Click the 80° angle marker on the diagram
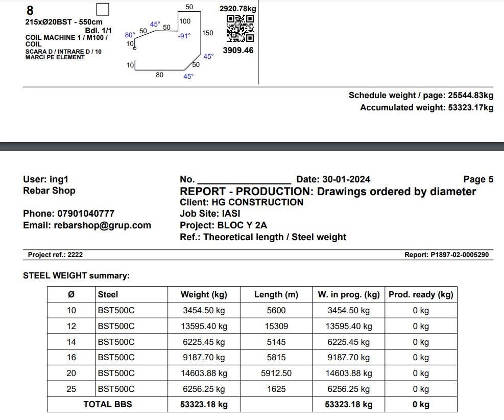 click(x=129, y=36)
